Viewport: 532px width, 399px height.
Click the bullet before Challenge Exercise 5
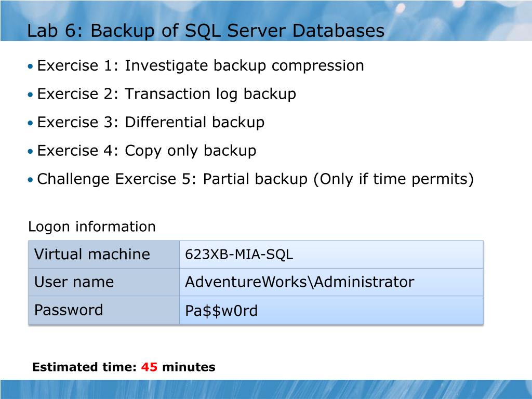(31, 179)
